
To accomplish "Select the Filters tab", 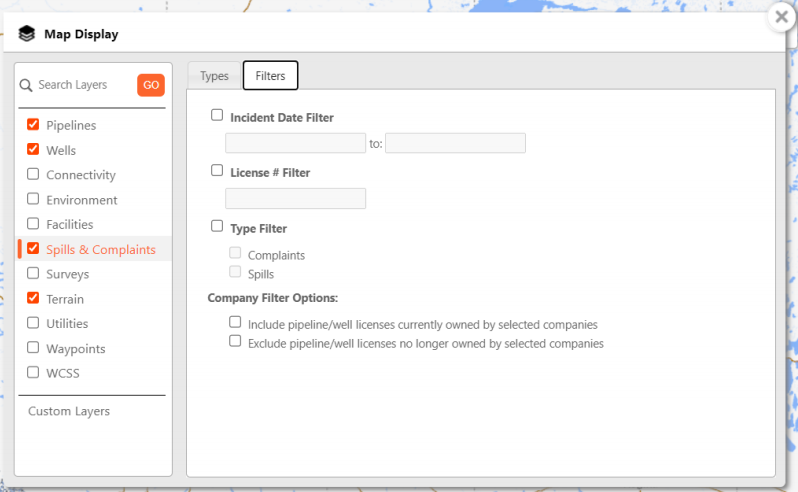I will 270,76.
